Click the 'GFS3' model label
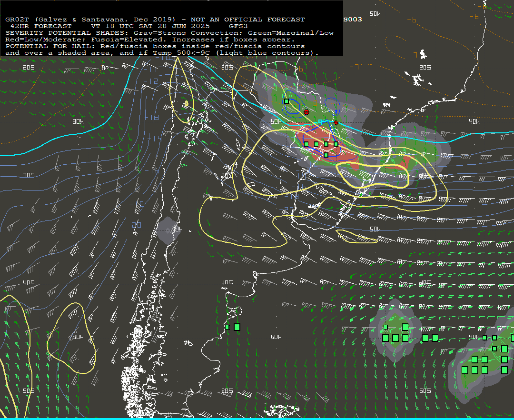Screen dimensions: 514x420 (238, 26)
